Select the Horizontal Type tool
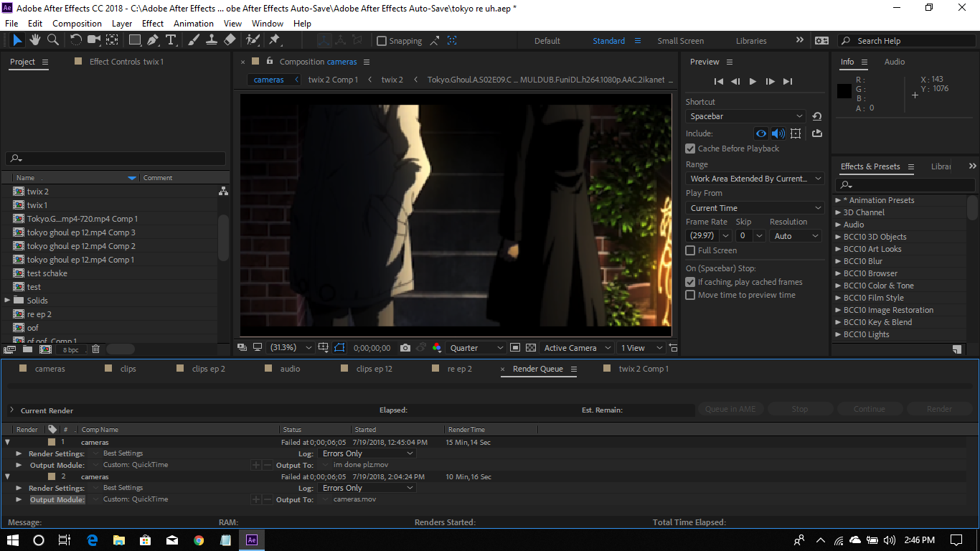Screen dimensions: 980x551 tap(171, 40)
